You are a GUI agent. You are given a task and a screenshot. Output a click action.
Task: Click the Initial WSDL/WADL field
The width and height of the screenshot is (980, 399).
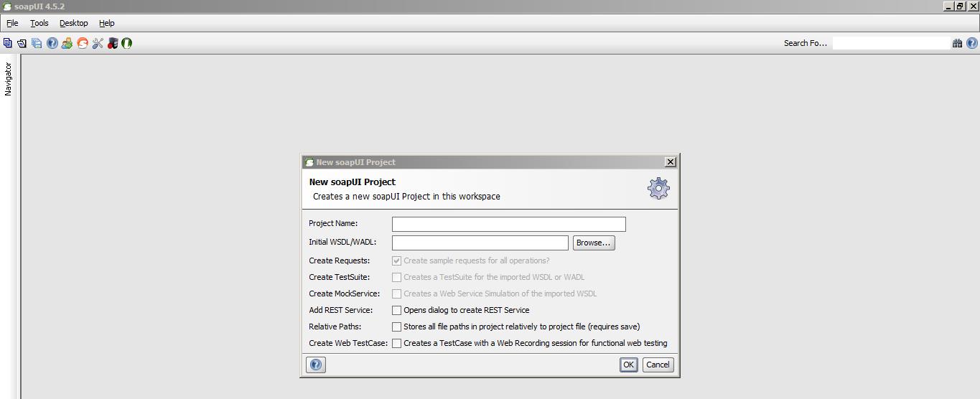(480, 243)
